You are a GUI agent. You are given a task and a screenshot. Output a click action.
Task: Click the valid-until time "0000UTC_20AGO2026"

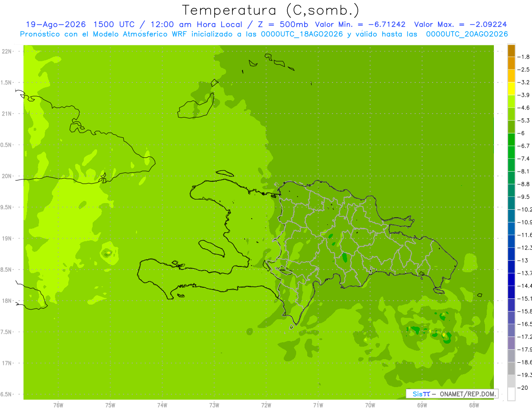(466, 34)
